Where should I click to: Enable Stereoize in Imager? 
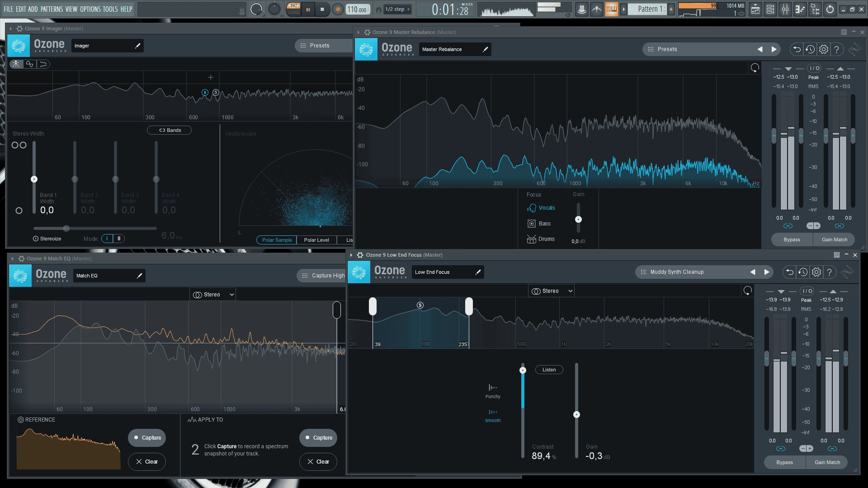(x=47, y=239)
